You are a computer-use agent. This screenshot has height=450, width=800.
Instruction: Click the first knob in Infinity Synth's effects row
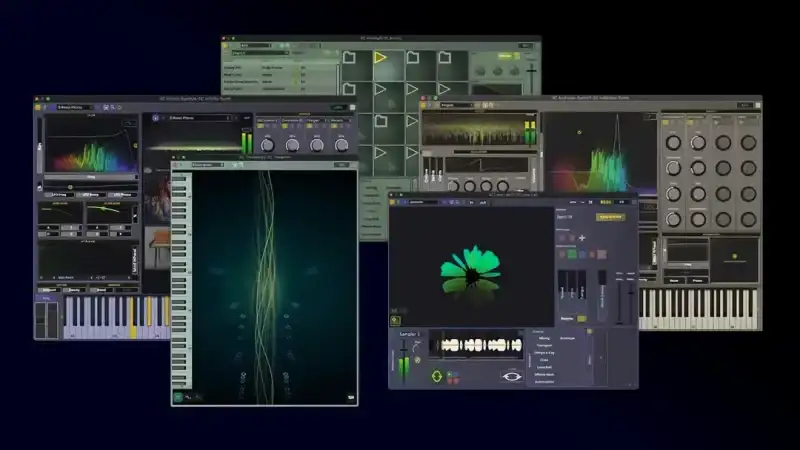267,145
